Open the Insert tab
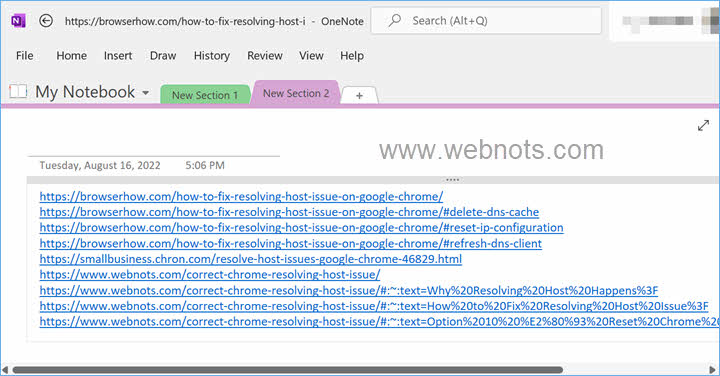Viewport: 720px width, 376px height. click(118, 56)
